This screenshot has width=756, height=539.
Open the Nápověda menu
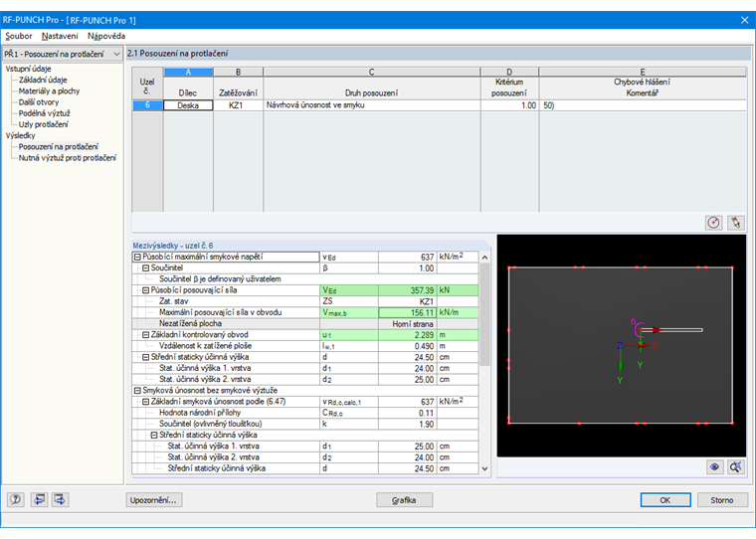pyautogui.click(x=106, y=36)
